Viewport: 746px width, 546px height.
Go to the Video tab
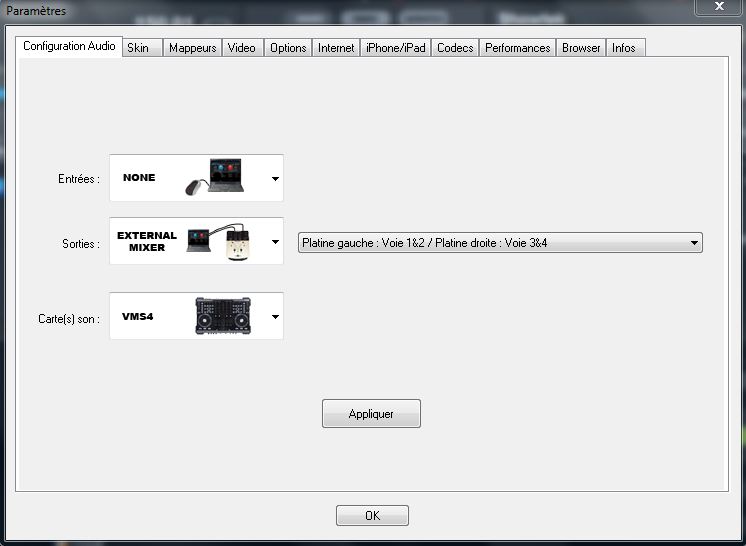[241, 48]
